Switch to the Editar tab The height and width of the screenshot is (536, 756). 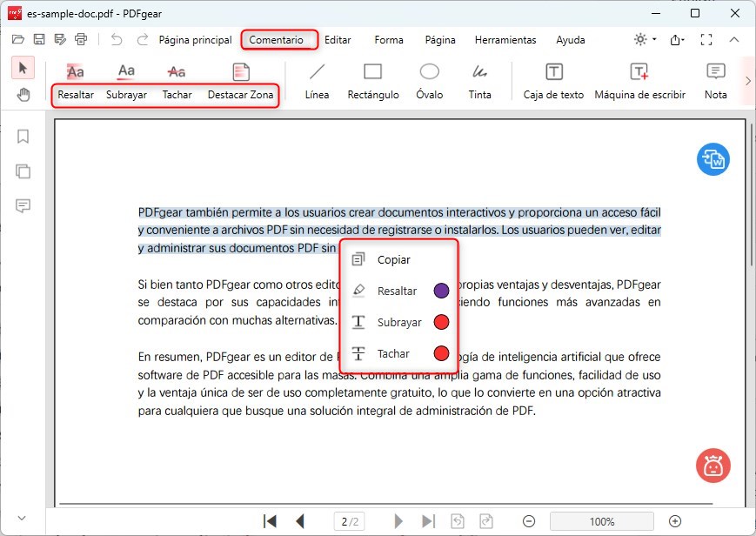(338, 40)
